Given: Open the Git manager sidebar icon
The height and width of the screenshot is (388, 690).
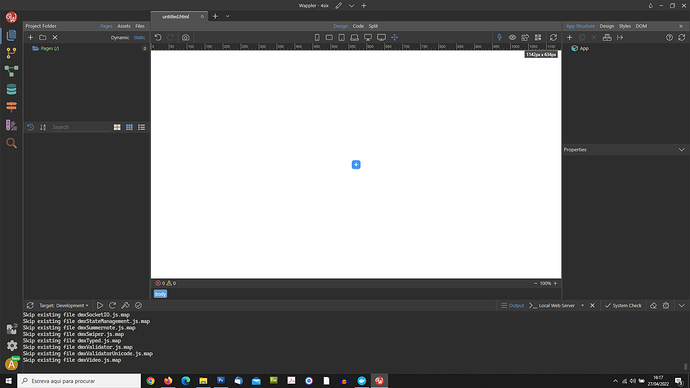Looking at the screenshot, I should [11, 53].
